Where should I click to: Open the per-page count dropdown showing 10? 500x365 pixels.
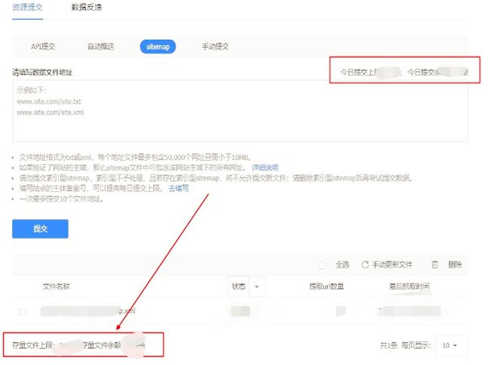(449, 345)
